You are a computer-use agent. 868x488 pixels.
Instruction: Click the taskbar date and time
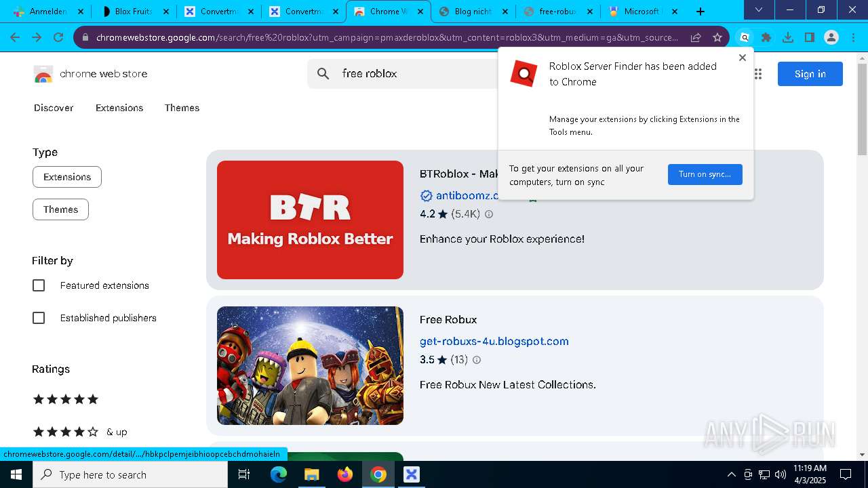810,474
